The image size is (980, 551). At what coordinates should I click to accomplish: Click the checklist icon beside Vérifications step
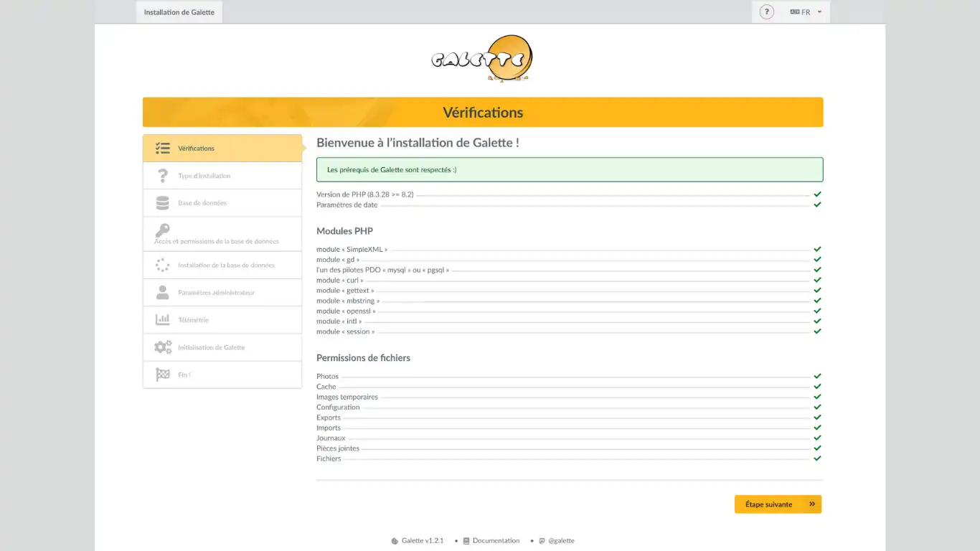pos(163,149)
